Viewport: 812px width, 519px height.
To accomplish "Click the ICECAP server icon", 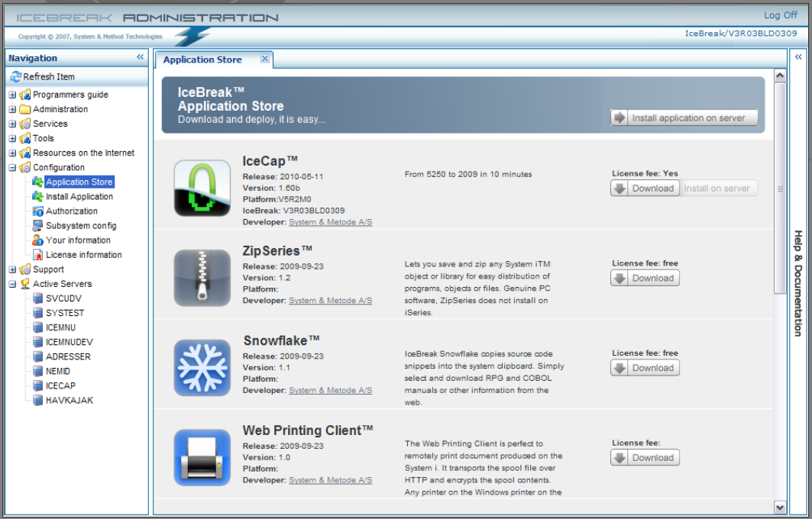I will [x=37, y=385].
